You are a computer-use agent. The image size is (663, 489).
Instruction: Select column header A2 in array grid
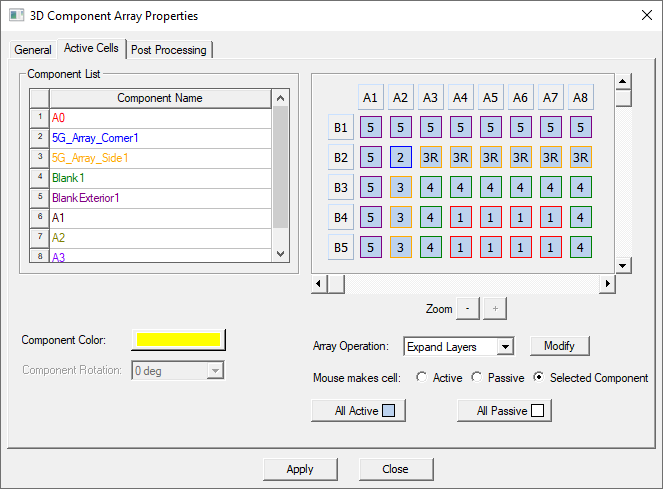click(x=401, y=97)
